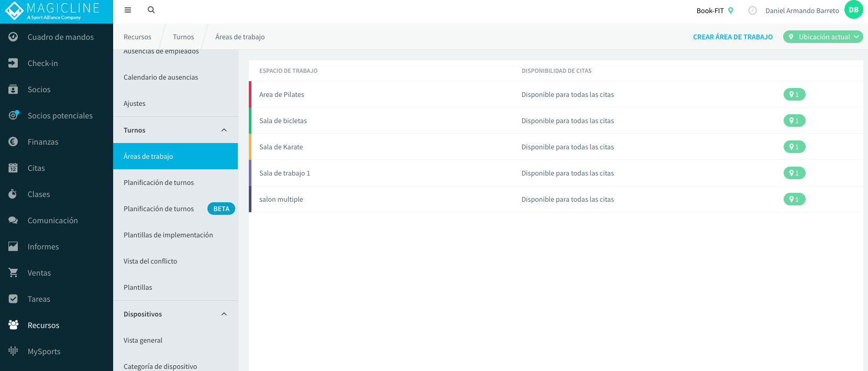
Task: Open Planificación de turnos with BETA badge
Action: pos(175,209)
